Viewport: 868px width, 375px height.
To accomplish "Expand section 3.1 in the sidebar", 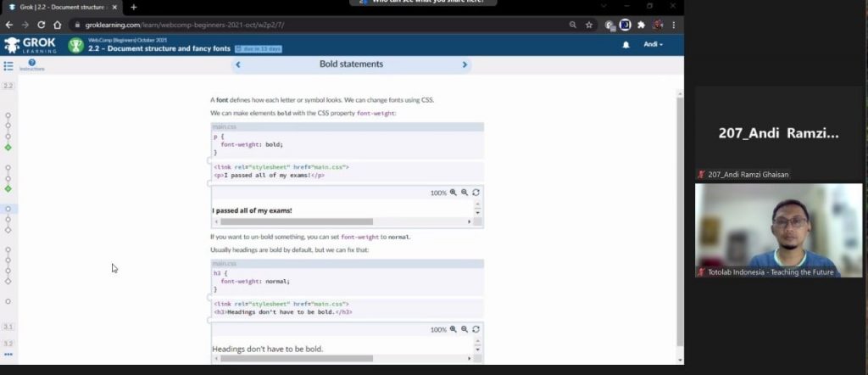I will pos(8,327).
